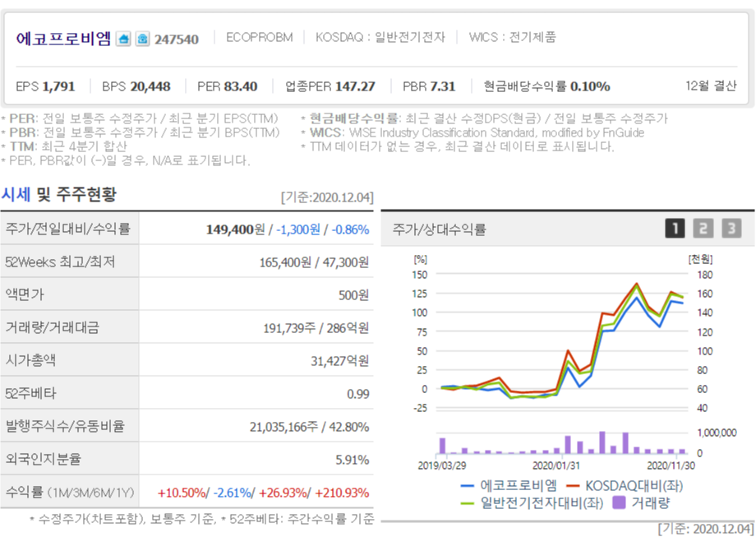756x537 pixels.
Task: Select daily change -1,300원
Action: [x=298, y=229]
